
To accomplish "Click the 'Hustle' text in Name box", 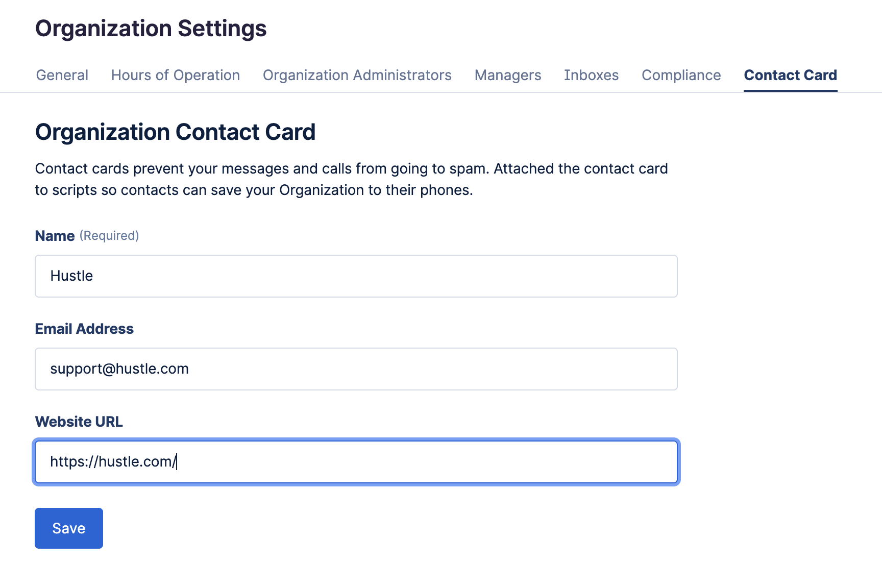I will click(x=71, y=276).
